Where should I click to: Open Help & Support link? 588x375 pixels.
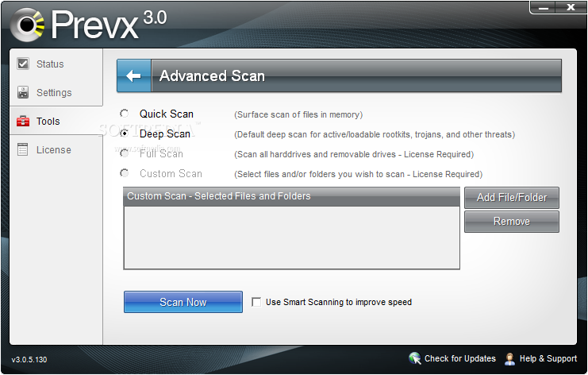548,358
